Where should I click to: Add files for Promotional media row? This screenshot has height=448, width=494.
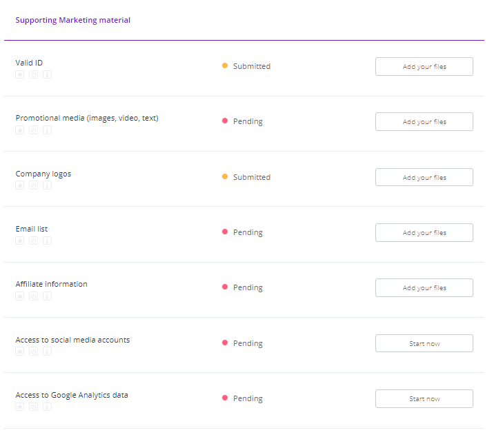point(424,122)
